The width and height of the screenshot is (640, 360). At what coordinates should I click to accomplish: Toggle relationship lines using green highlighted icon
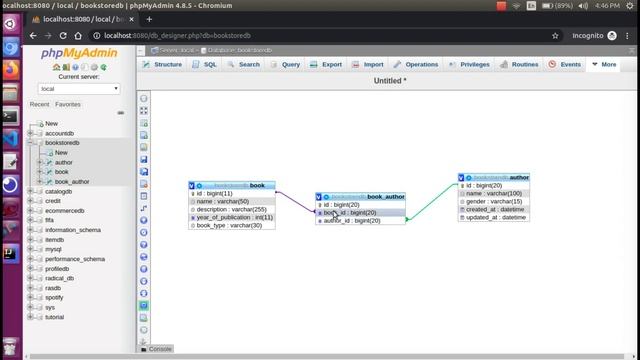144,306
